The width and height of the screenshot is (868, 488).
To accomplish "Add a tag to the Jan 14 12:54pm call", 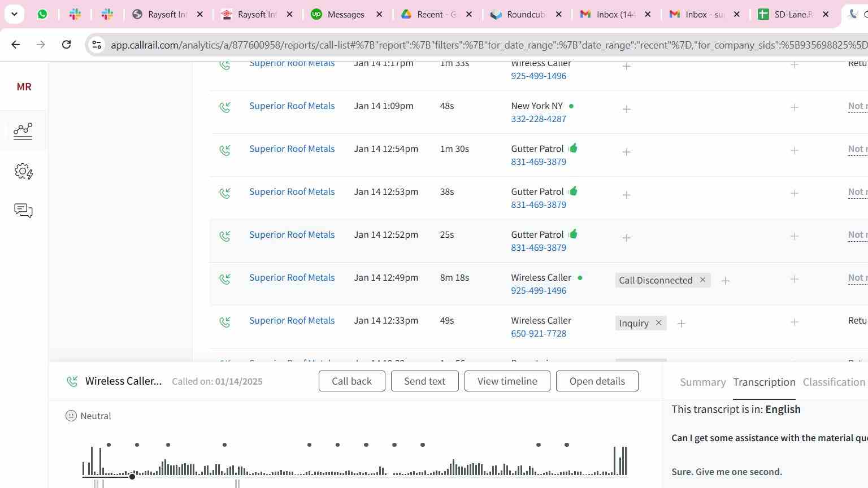I will point(627,152).
